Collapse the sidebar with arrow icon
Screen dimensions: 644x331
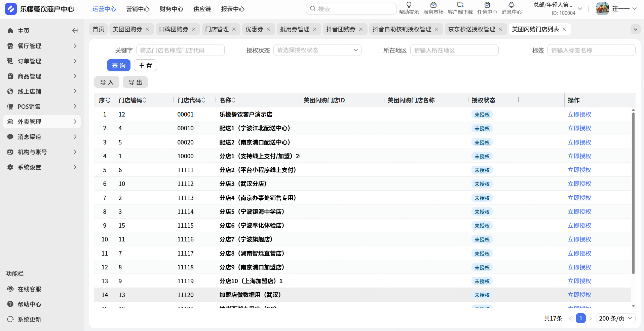click(x=75, y=31)
